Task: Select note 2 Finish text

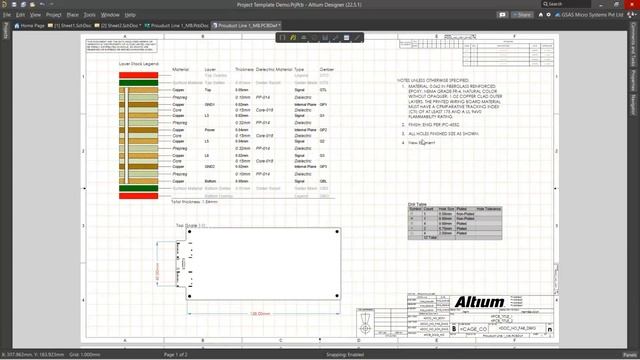Action: (x=433, y=124)
